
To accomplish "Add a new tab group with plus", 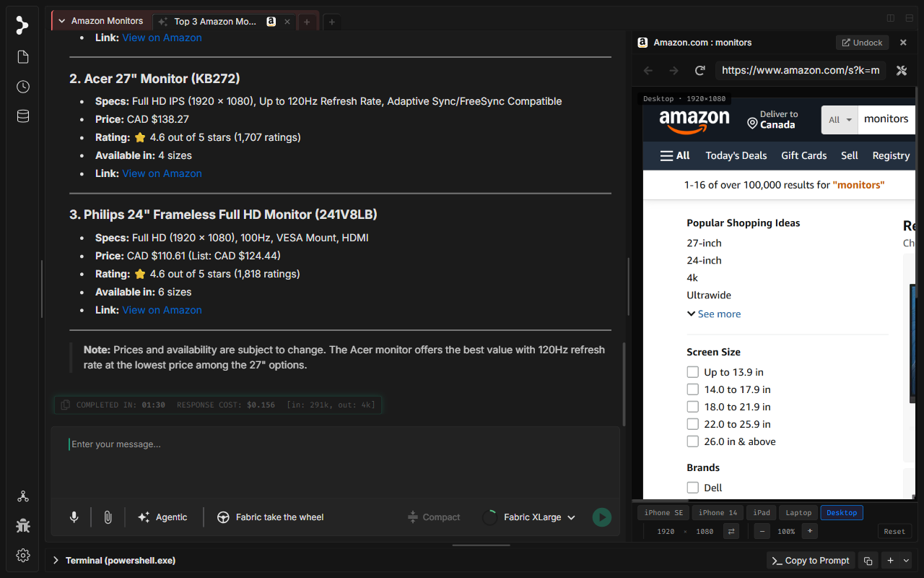I will point(332,22).
